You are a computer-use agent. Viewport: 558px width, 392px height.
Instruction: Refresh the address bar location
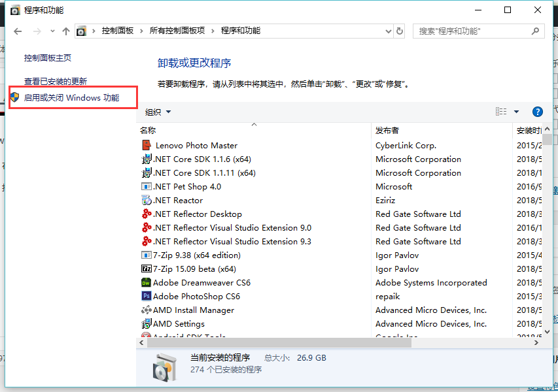tap(400, 31)
